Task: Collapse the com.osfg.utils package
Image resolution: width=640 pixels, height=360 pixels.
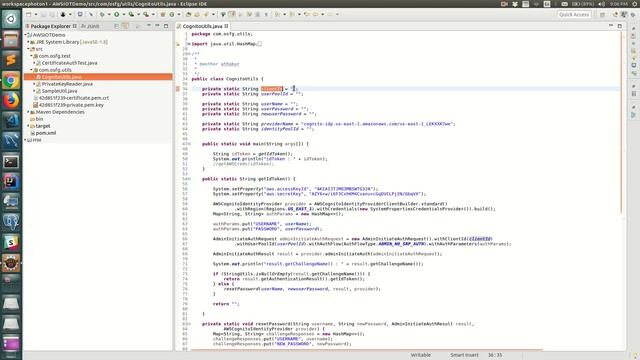Action: pos(31,70)
